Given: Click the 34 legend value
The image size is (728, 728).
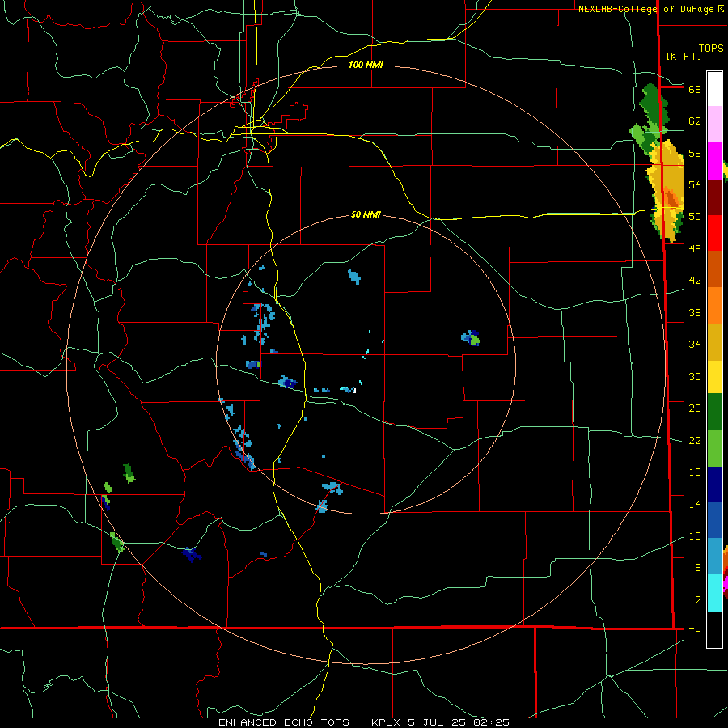Looking at the screenshot, I should pos(695,345).
